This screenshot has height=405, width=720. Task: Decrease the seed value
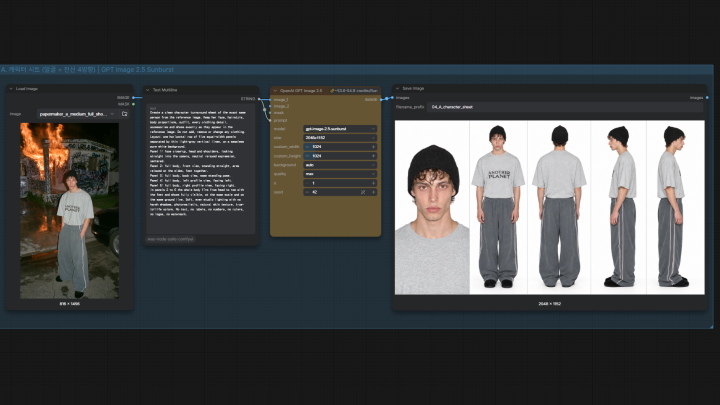307,192
